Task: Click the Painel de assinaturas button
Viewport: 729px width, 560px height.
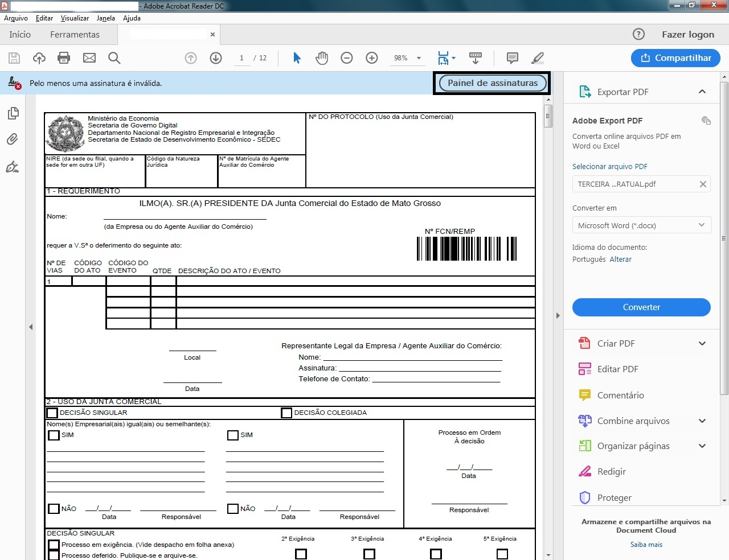Action: click(492, 83)
